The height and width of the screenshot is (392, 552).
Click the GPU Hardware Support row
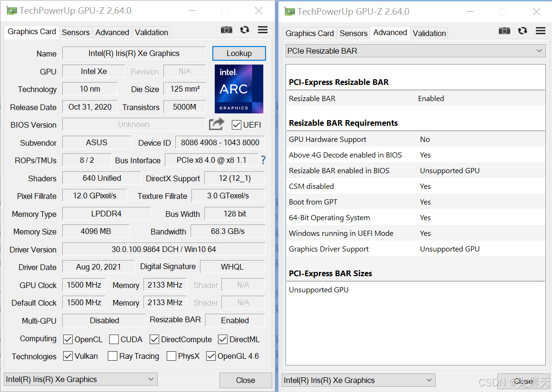[415, 139]
